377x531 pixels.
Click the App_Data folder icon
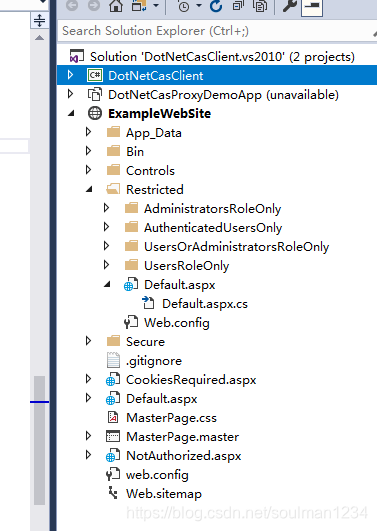tap(113, 132)
